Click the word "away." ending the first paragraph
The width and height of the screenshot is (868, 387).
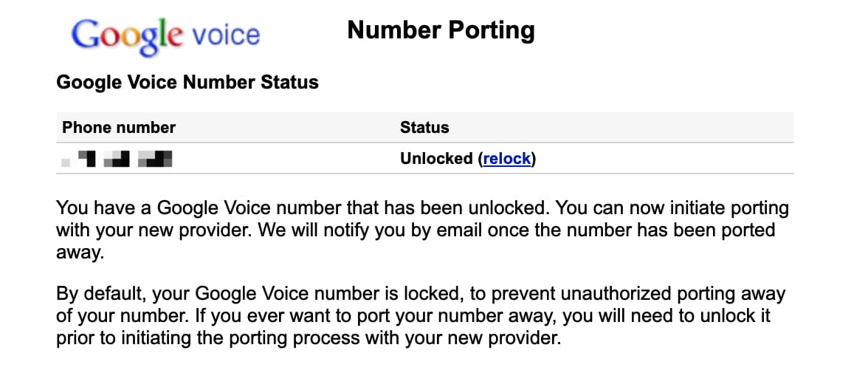tap(77, 251)
